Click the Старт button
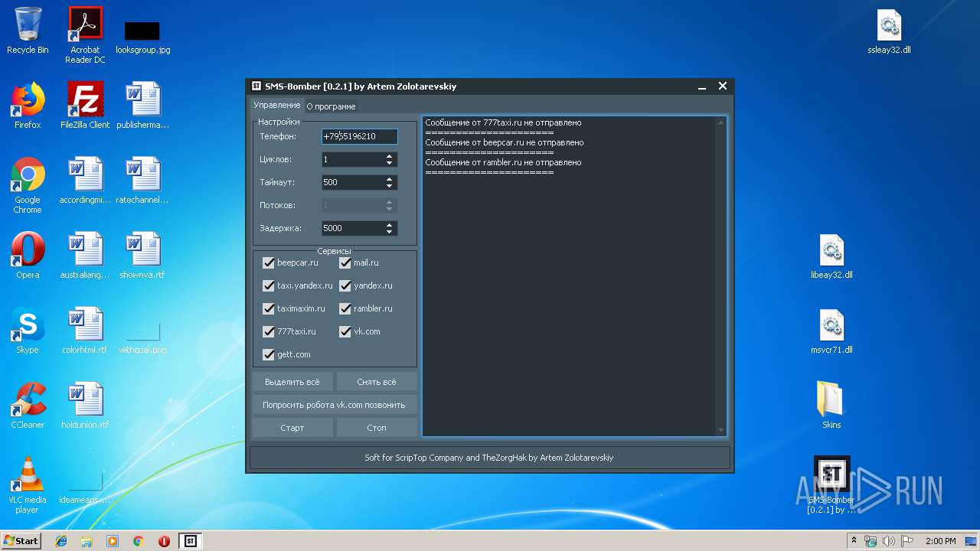The height and width of the screenshot is (551, 980). pos(292,428)
